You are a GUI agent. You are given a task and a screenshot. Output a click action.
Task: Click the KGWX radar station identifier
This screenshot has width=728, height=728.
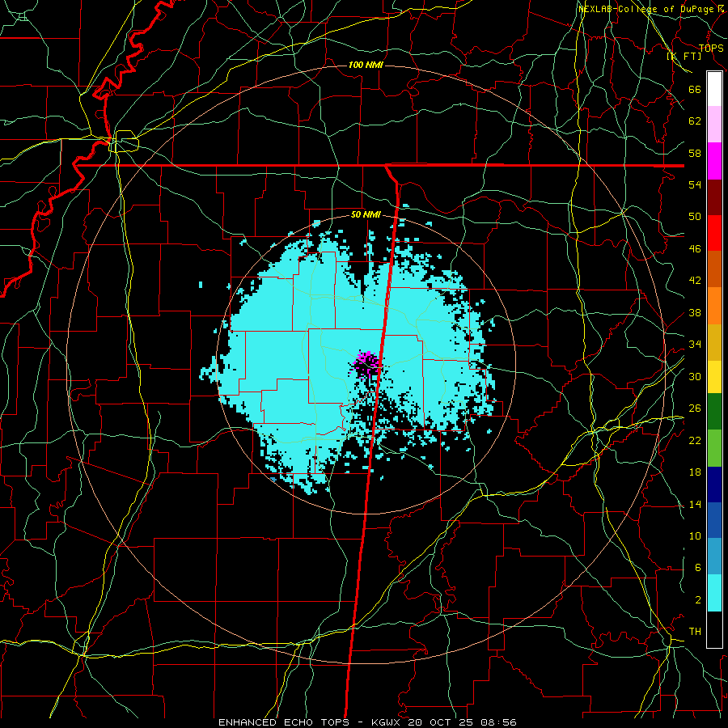[x=385, y=722]
